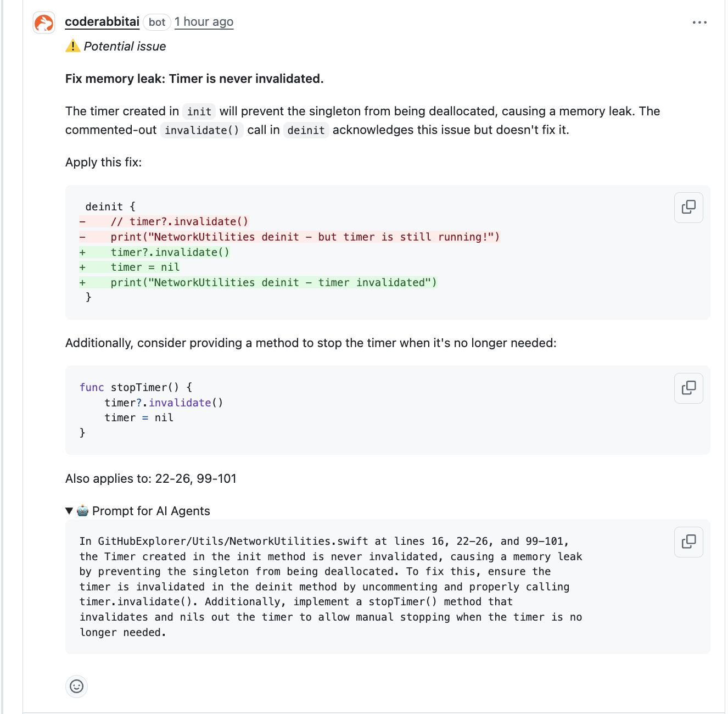728x714 pixels.
Task: Open the 1 hour ago timestamp link
Action: 204,22
